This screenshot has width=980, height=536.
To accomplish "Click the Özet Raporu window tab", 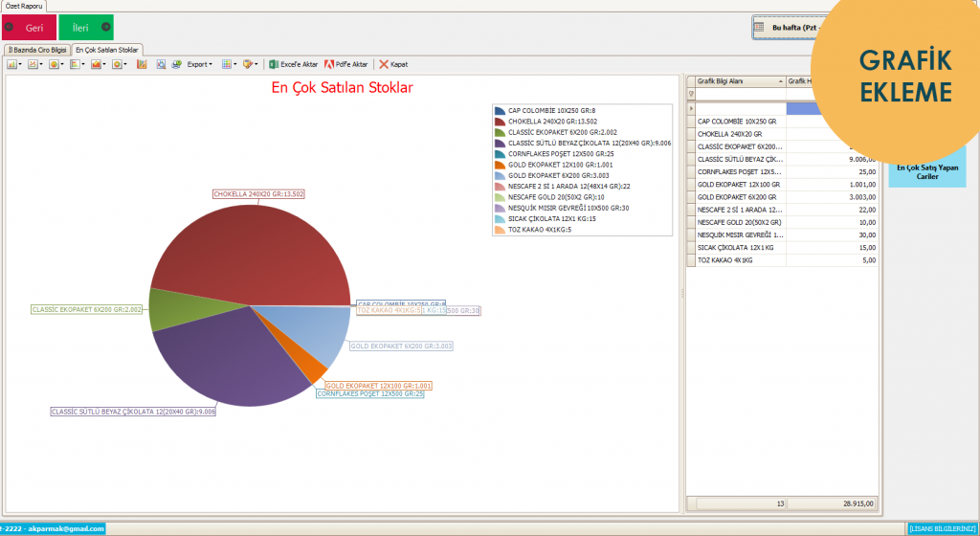I will (24, 6).
